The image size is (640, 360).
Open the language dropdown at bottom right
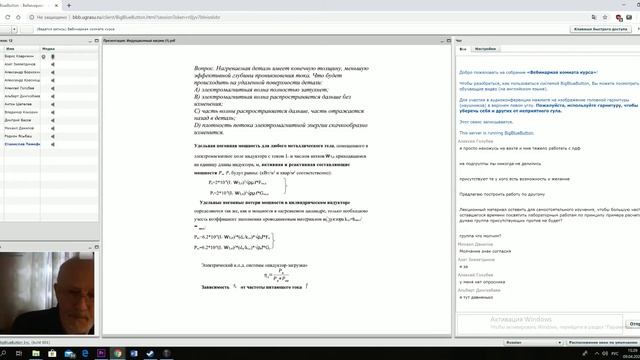pos(533,342)
